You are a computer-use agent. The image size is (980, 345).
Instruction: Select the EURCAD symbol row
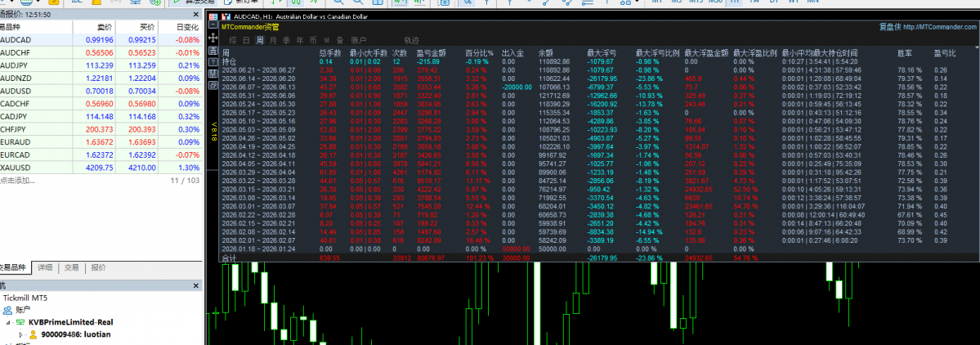(x=101, y=155)
